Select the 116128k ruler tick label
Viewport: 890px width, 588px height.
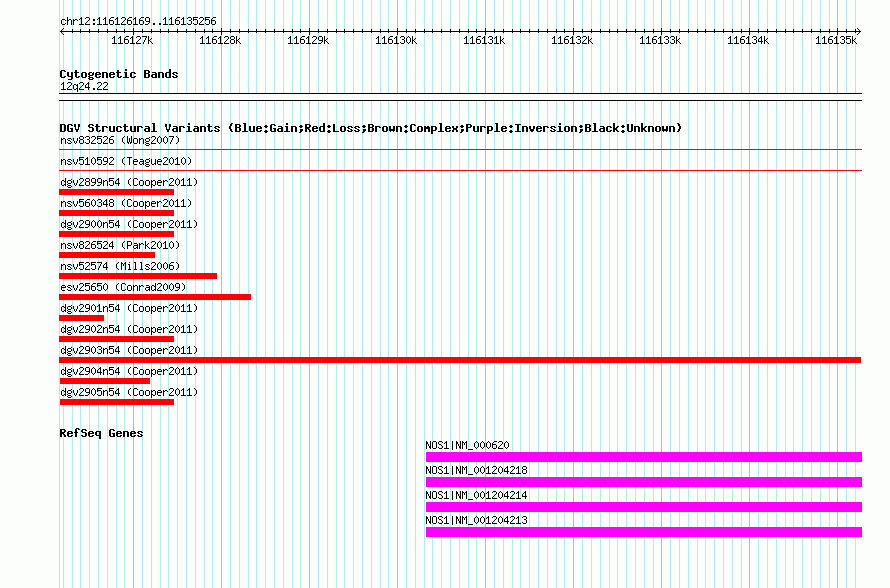pos(220,40)
